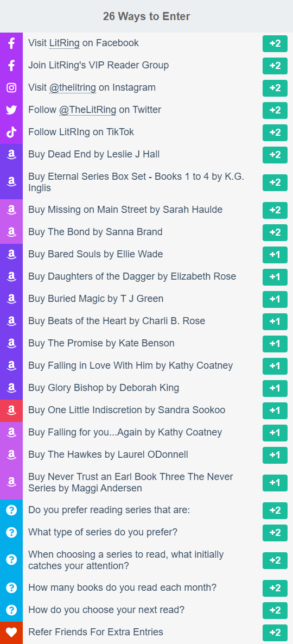Click Amazon icon next to The Hawkes

(11, 454)
